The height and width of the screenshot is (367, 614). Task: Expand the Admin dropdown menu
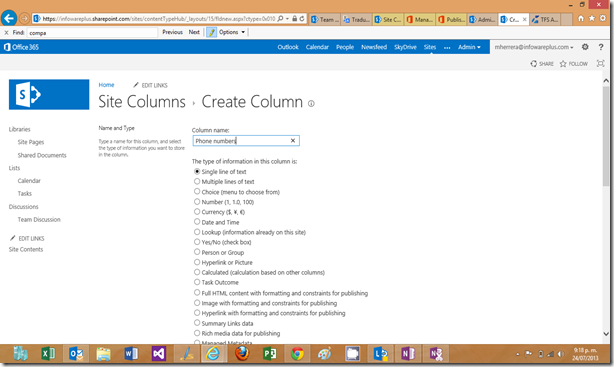tap(469, 47)
